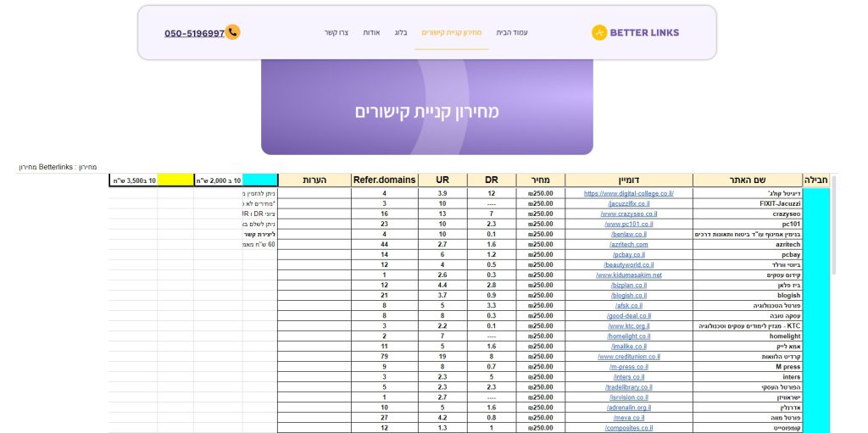Select the קרדיט הלוואות site name cell
The image size is (868, 433).
[748, 357]
